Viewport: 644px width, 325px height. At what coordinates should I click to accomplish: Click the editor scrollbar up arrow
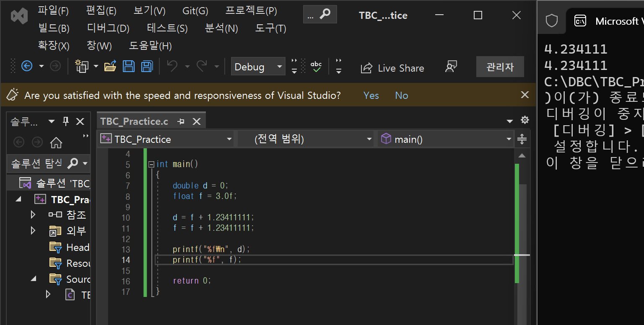coord(522,155)
